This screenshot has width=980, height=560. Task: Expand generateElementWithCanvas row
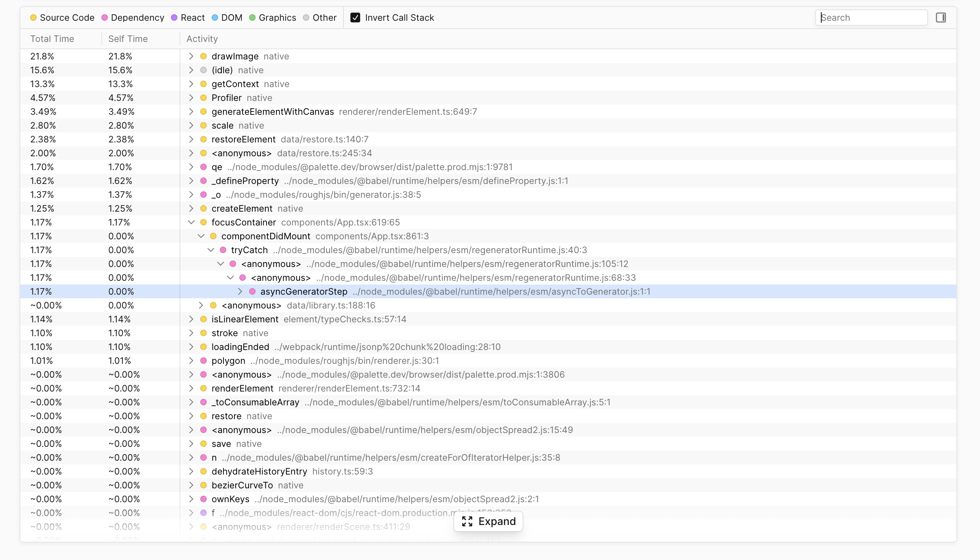point(191,112)
